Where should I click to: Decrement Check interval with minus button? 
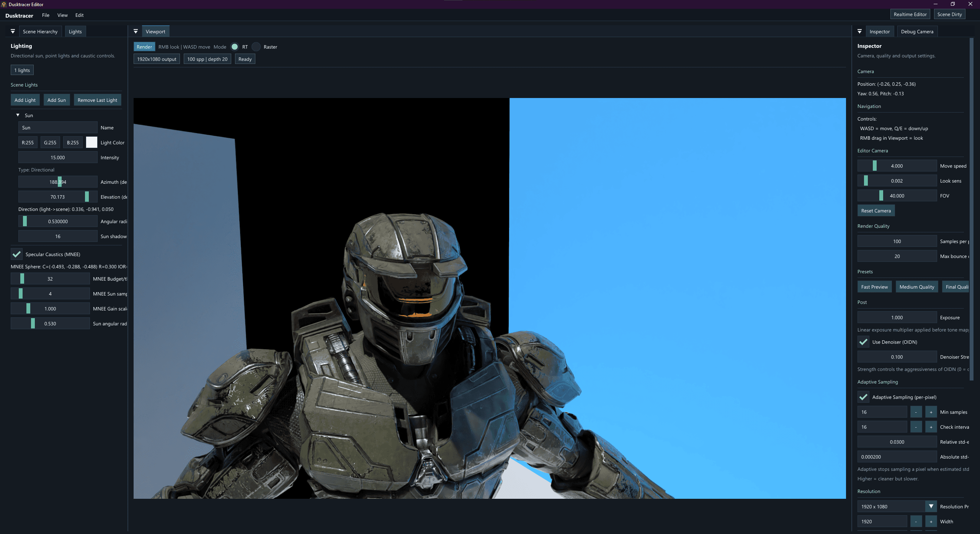click(916, 427)
